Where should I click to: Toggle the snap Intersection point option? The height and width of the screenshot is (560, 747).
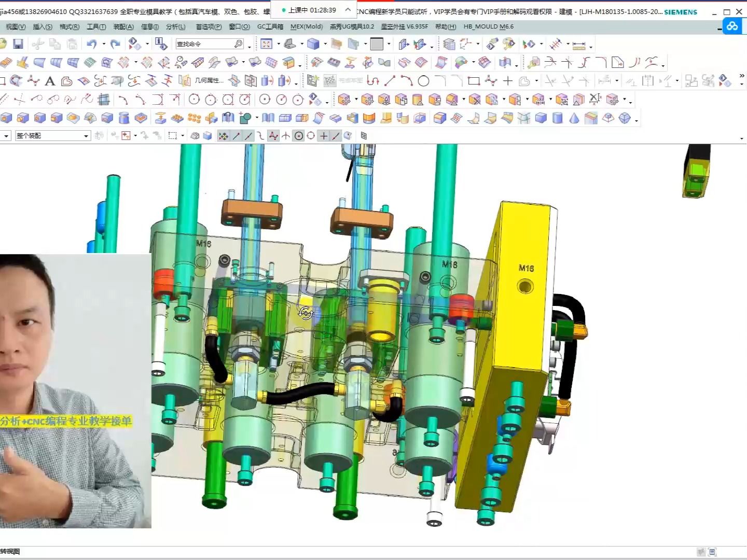[x=286, y=136]
